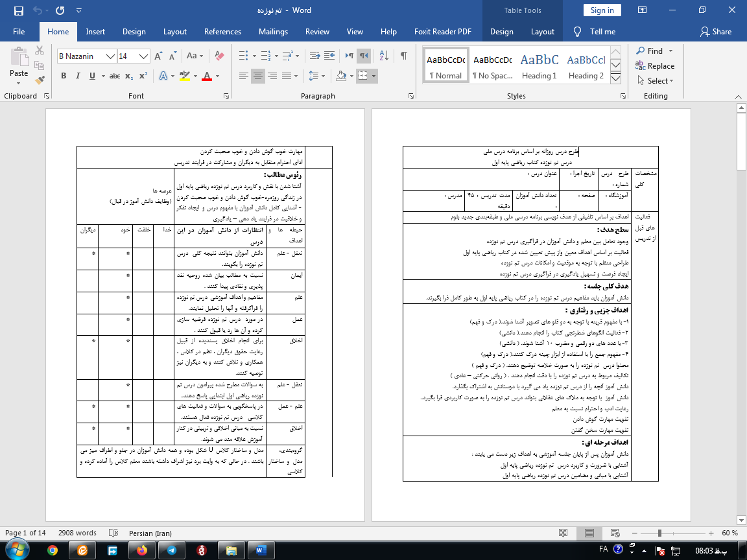Open the Font Color swatch
Image resolution: width=747 pixels, height=560 pixels.
[x=207, y=76]
